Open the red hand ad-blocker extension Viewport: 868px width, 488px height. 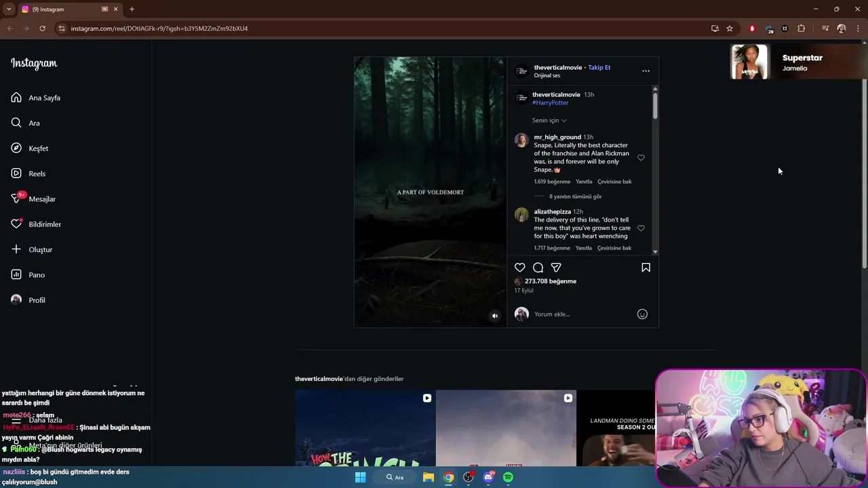point(752,28)
